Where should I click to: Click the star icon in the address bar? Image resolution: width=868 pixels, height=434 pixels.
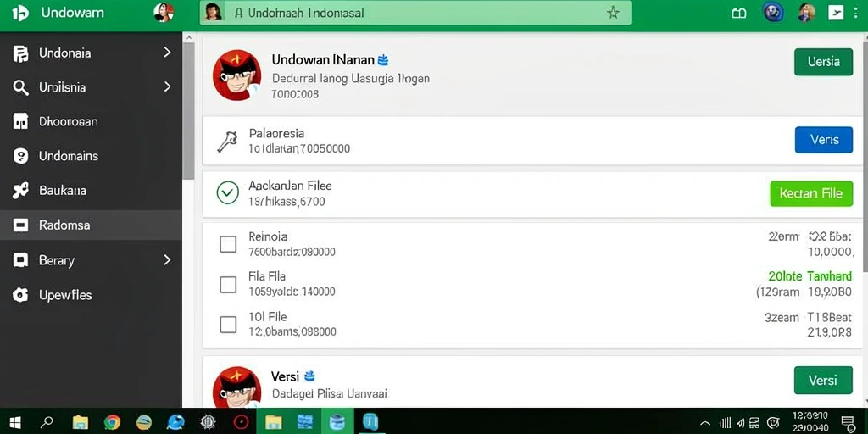[613, 13]
